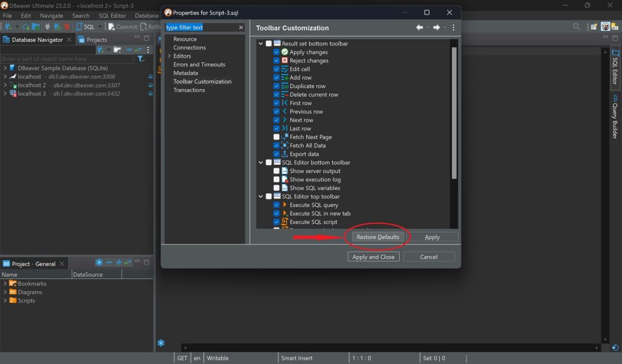This screenshot has width=622, height=364.
Task: Click the Apply and Close button
Action: [x=374, y=257]
